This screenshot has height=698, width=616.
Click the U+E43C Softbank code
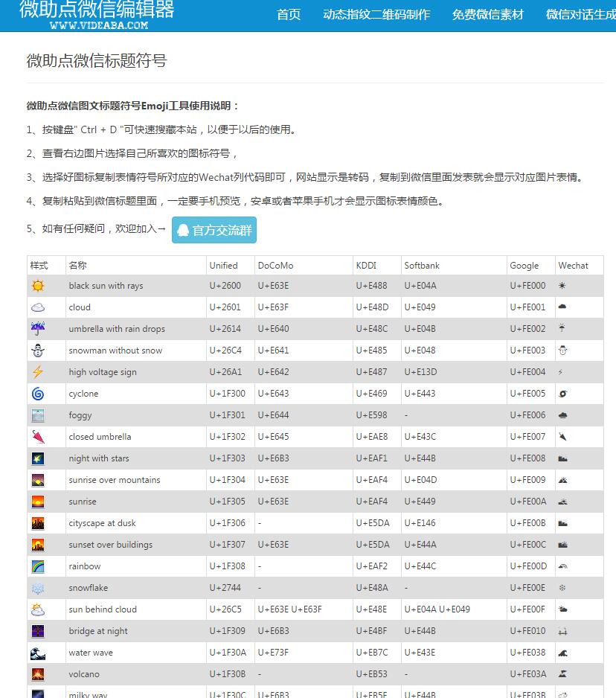420,437
